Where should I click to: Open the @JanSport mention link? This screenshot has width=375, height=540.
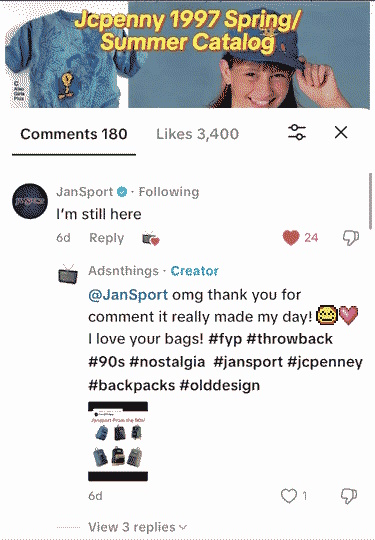[x=128, y=295]
